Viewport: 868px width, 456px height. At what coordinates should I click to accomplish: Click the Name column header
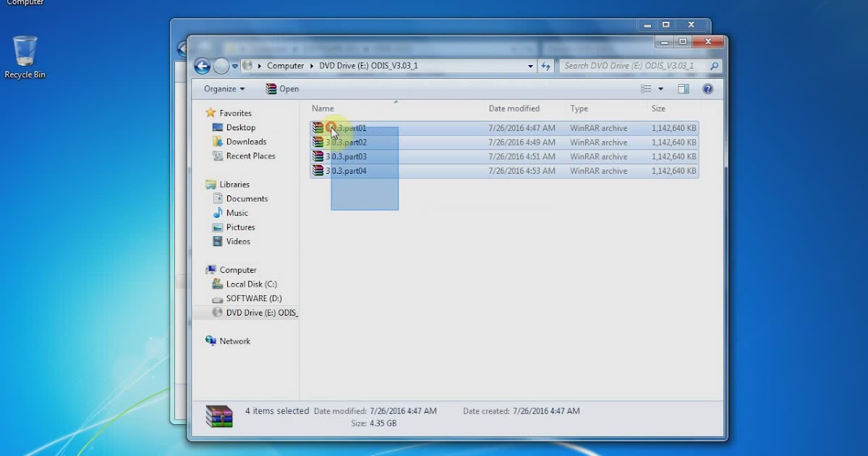tap(323, 109)
